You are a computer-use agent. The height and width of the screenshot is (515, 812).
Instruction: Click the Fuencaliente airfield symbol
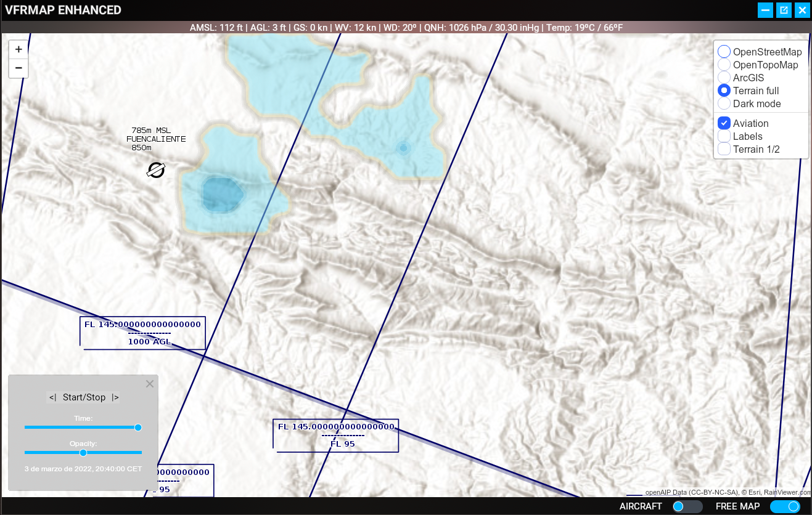(156, 170)
